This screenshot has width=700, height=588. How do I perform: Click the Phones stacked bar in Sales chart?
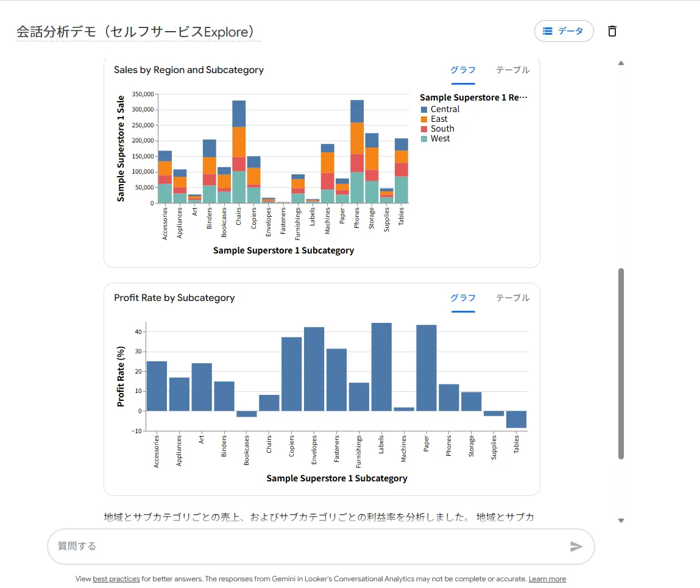(357, 152)
